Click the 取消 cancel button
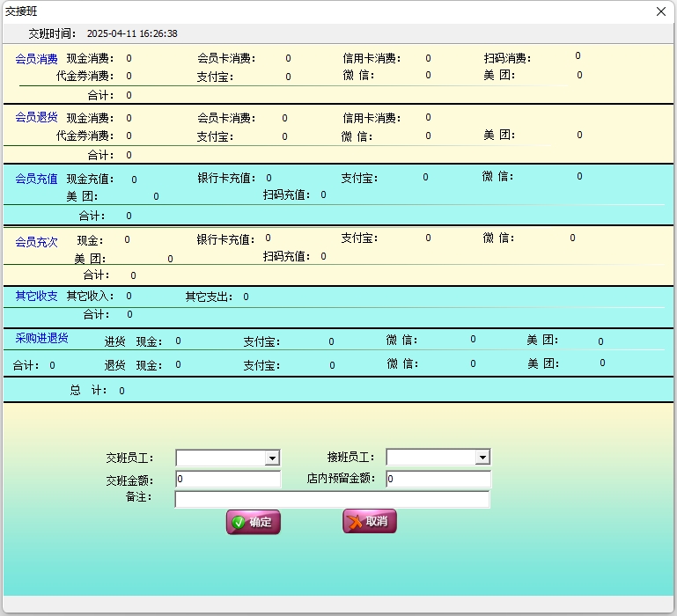Image resolution: width=677 pixels, height=616 pixels. [x=370, y=521]
